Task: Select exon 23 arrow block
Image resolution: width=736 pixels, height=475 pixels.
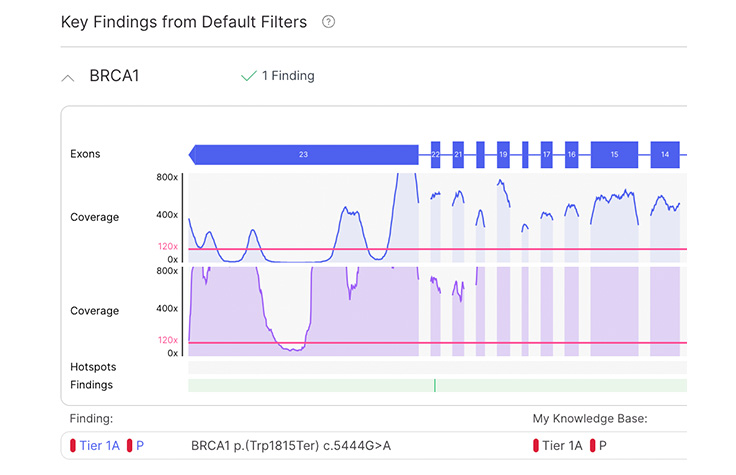Action: pos(303,154)
